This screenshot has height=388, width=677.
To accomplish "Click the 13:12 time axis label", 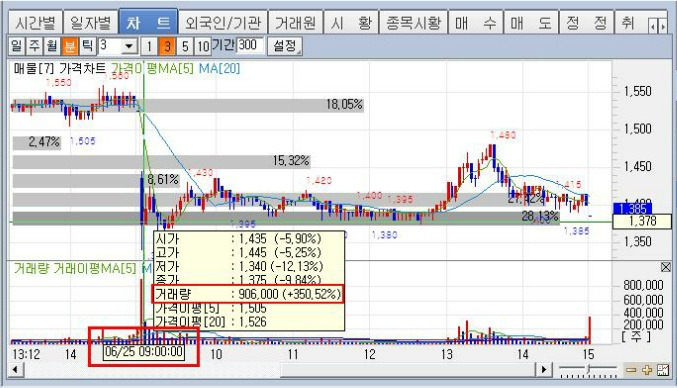I will (26, 355).
